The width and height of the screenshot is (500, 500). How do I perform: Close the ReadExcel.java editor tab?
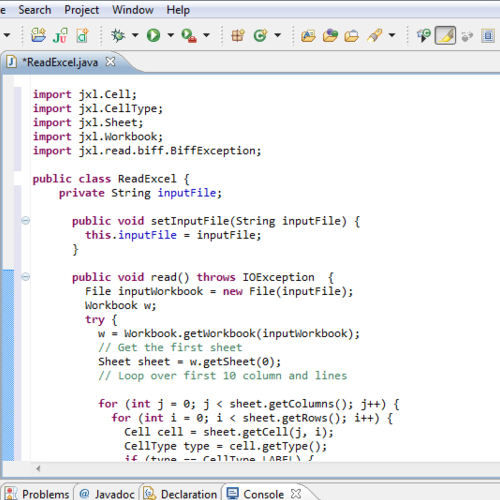pos(110,62)
